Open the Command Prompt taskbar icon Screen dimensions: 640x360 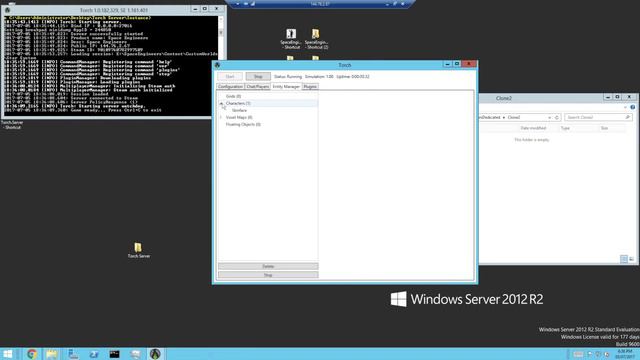point(114,354)
